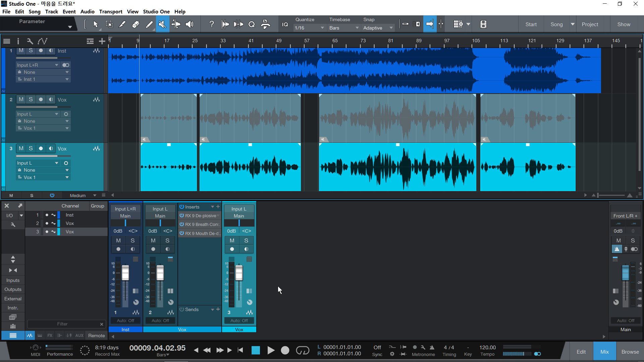The height and width of the screenshot is (362, 644).
Task: Open the add tracks plus icon
Action: [102, 41]
